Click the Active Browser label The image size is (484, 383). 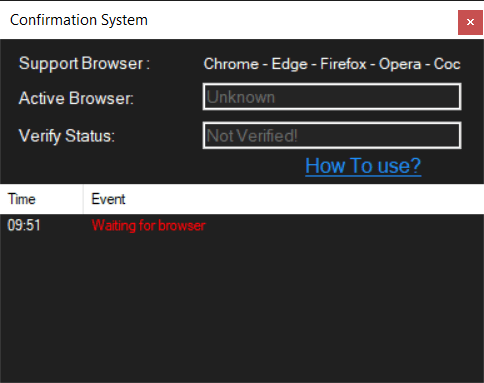(76, 98)
